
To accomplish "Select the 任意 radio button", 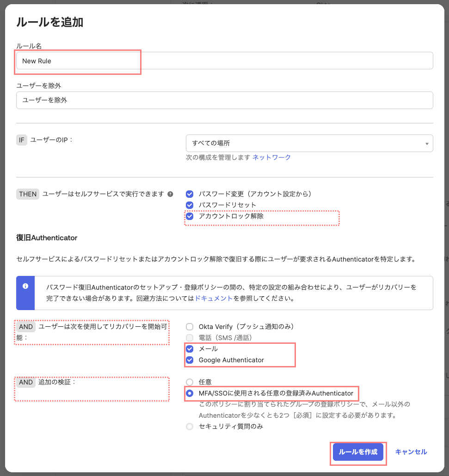I will tap(190, 382).
